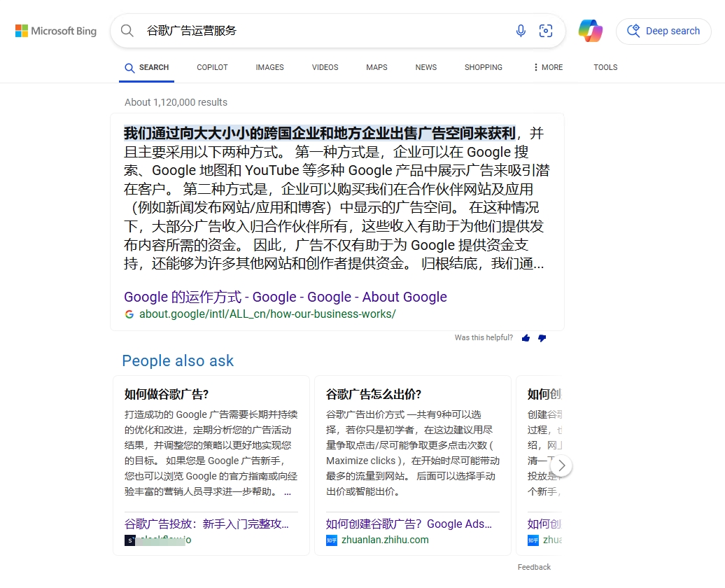This screenshot has width=725, height=588.
Task: Open the NEWS tab
Action: 426,67
